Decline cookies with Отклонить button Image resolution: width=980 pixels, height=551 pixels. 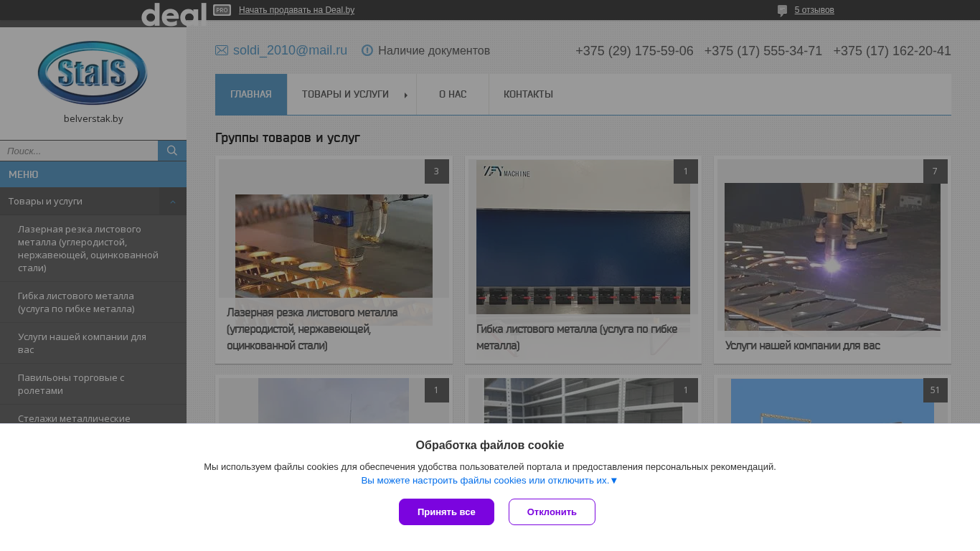552,512
